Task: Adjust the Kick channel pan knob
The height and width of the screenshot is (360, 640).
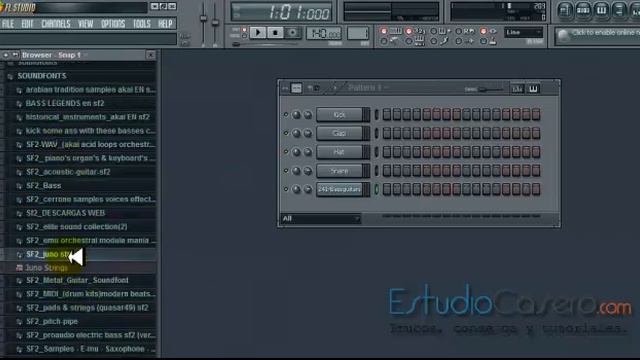Action: pos(296,115)
